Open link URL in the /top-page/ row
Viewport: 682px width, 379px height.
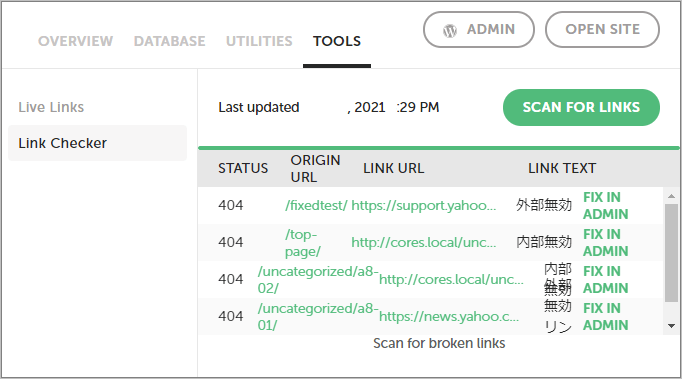coord(424,242)
